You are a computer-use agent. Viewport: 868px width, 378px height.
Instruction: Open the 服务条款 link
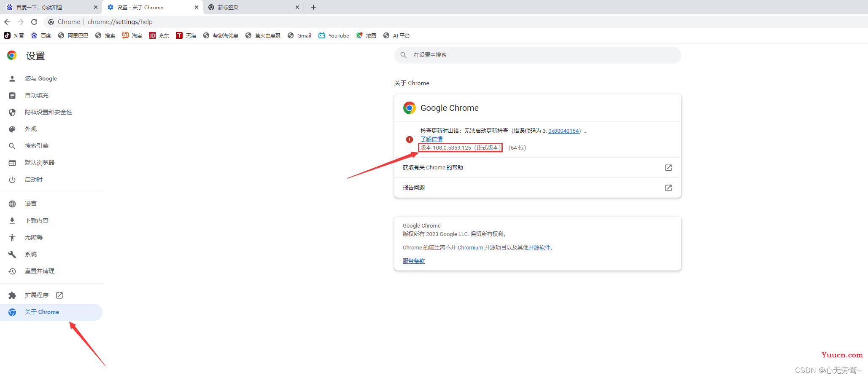click(413, 261)
